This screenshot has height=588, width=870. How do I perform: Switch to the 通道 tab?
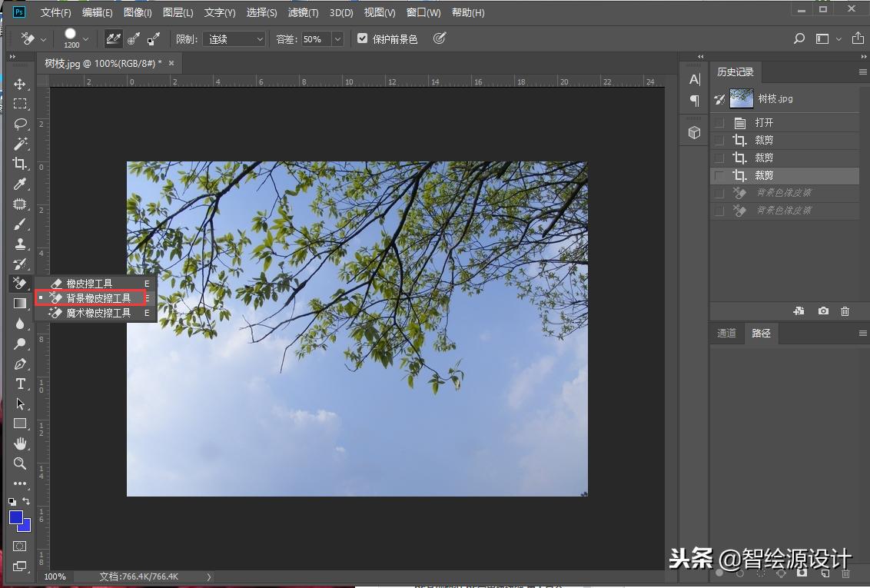[727, 333]
